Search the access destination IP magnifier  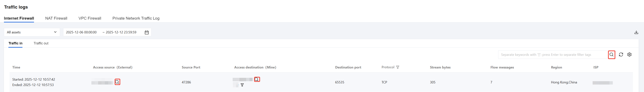[x=257, y=79]
